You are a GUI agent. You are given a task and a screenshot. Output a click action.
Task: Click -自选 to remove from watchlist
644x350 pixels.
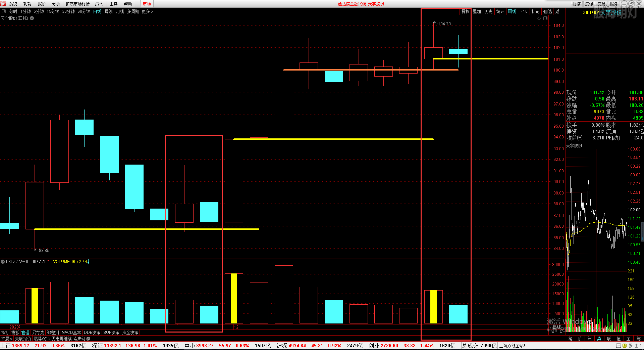548,11
